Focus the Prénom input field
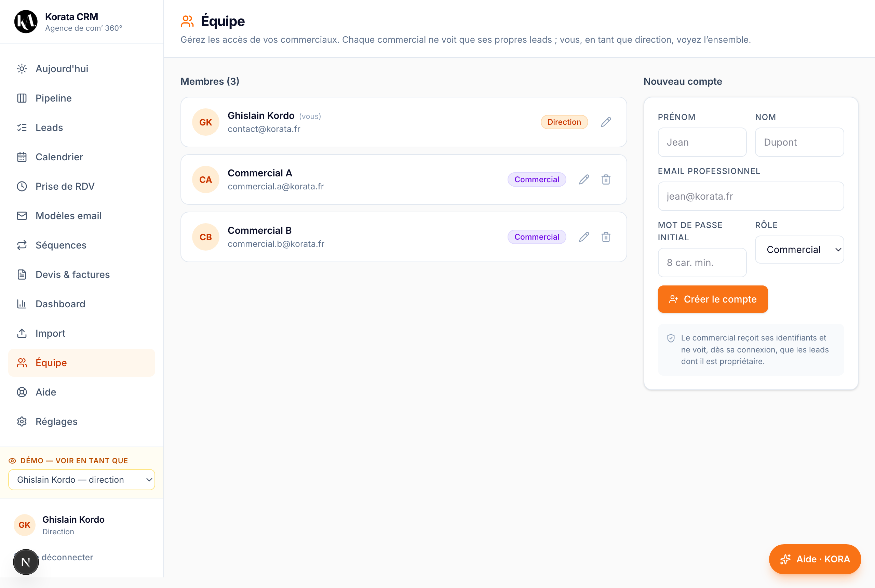 pyautogui.click(x=702, y=142)
